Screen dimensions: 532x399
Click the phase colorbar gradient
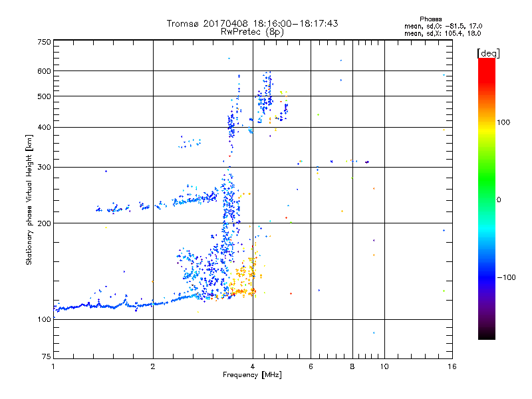(x=487, y=198)
